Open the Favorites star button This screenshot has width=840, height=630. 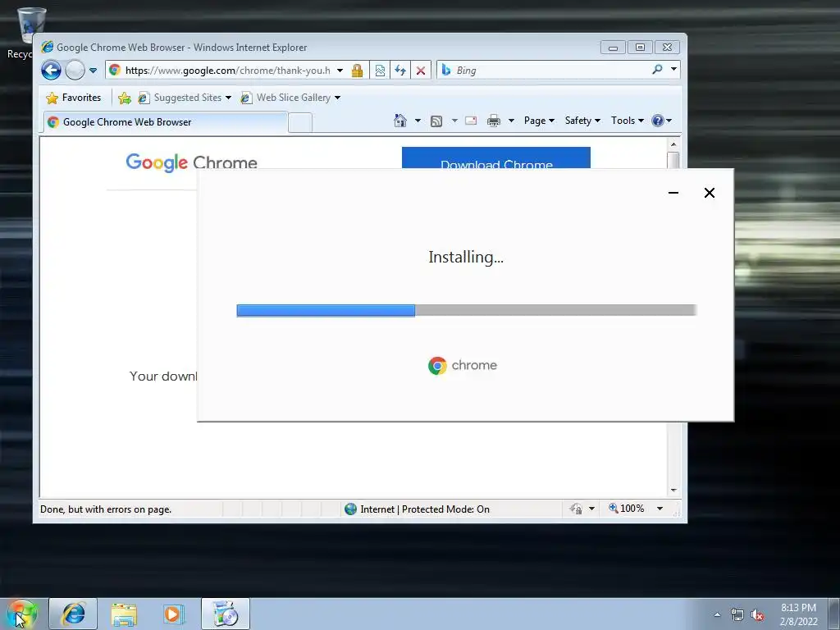click(x=73, y=98)
